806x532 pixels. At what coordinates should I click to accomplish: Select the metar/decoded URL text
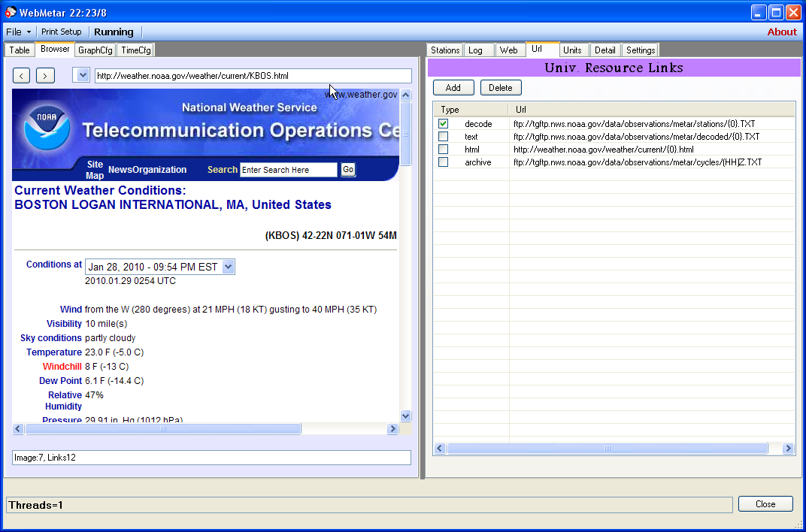[x=636, y=137]
